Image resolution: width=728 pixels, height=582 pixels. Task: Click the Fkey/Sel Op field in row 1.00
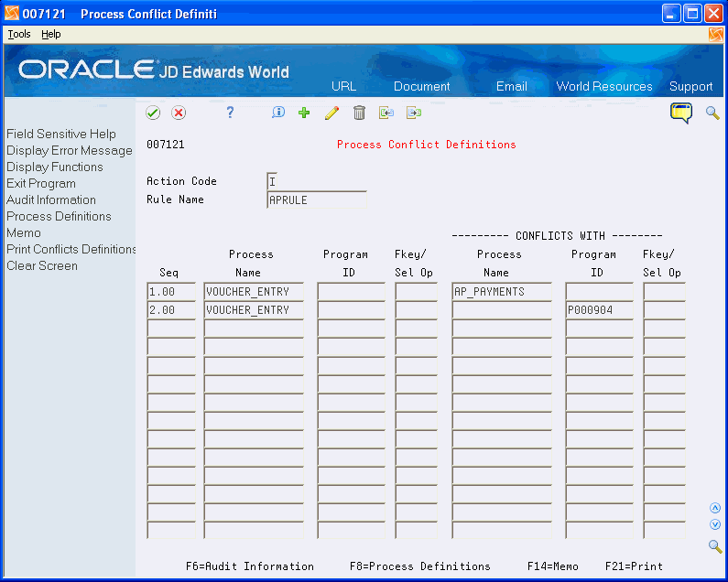(x=417, y=292)
